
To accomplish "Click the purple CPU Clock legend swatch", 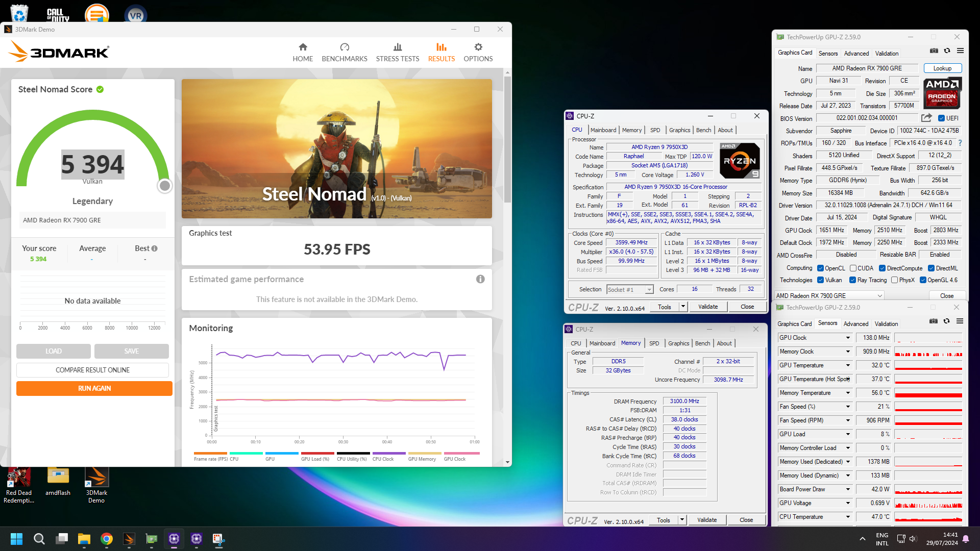I will [x=389, y=453].
